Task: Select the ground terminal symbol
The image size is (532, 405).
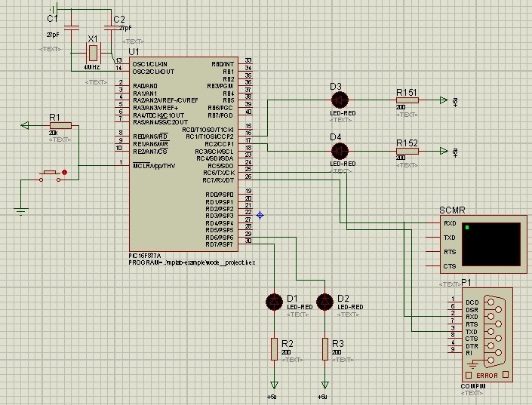Action: (x=21, y=210)
